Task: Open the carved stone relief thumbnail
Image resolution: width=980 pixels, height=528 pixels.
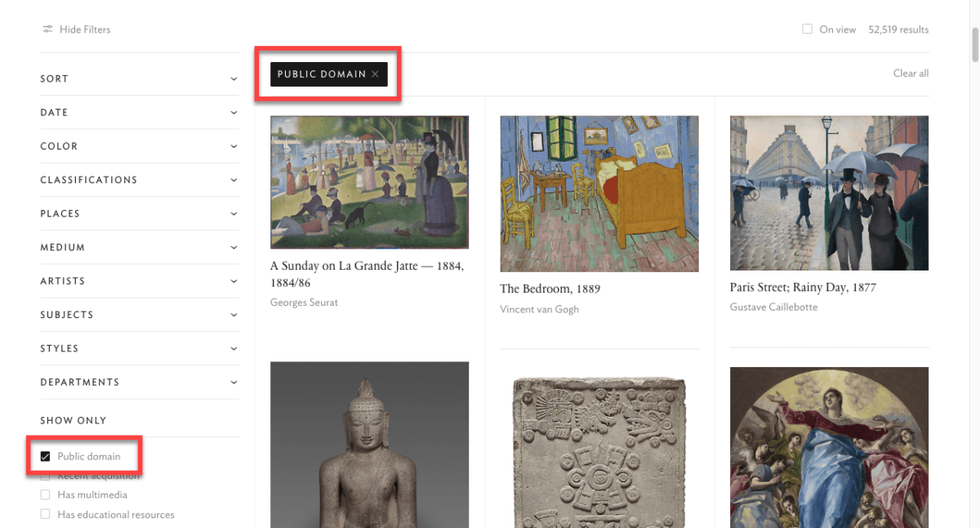Action: 599,453
